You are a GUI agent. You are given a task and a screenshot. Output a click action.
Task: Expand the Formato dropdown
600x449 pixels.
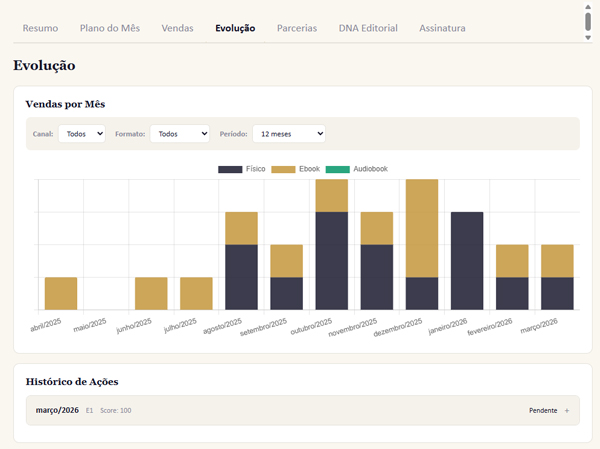coord(179,133)
